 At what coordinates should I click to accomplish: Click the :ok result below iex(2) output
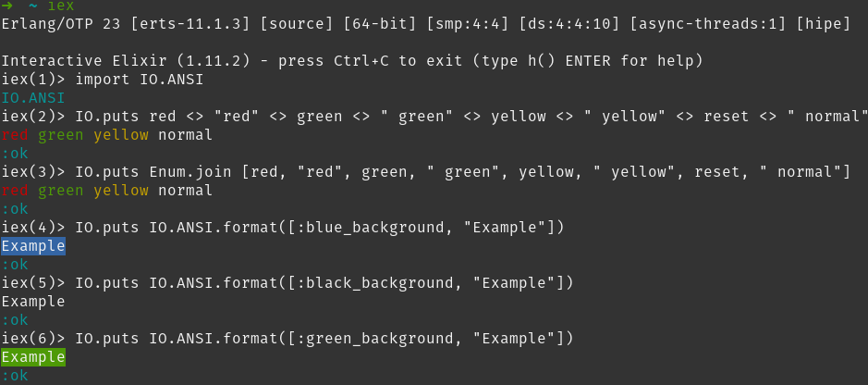[15, 154]
